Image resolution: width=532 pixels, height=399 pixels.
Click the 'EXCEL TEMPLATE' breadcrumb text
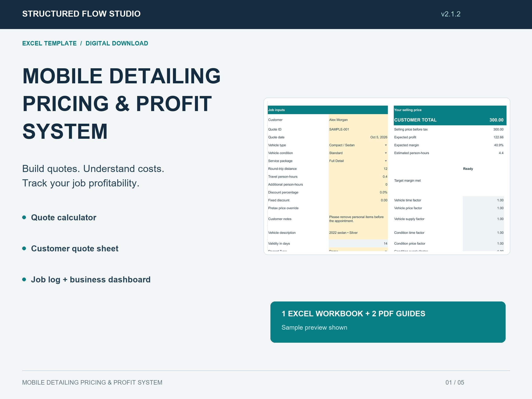(x=49, y=43)
